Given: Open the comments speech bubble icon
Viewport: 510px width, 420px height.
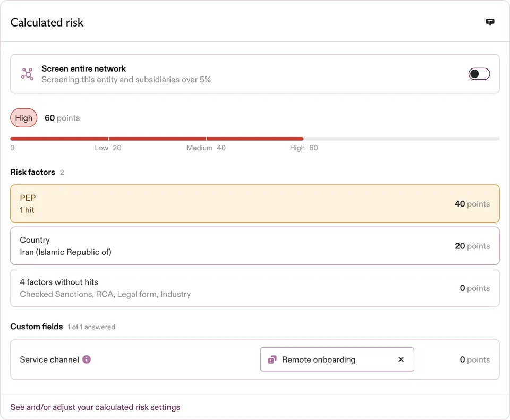Looking at the screenshot, I should click(490, 22).
